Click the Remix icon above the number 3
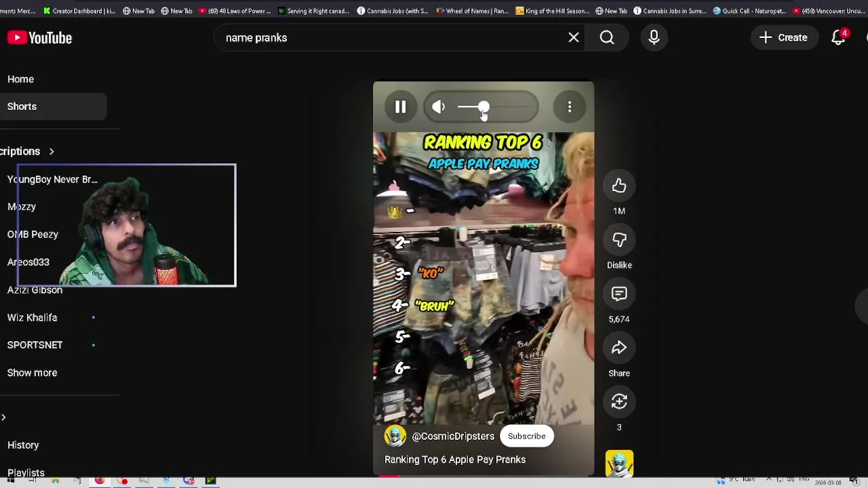The width and height of the screenshot is (868, 488). (619, 402)
